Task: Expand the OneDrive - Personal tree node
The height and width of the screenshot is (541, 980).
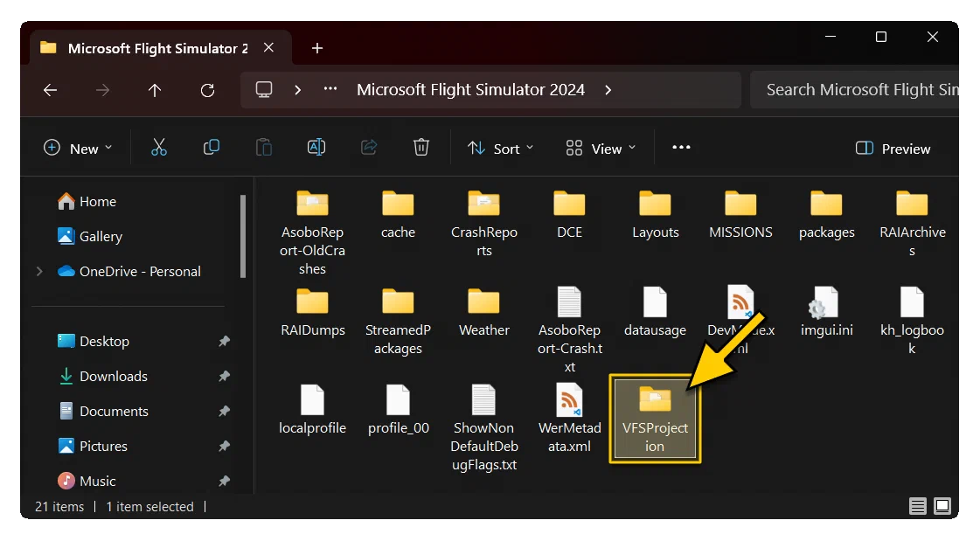Action: pyautogui.click(x=39, y=271)
